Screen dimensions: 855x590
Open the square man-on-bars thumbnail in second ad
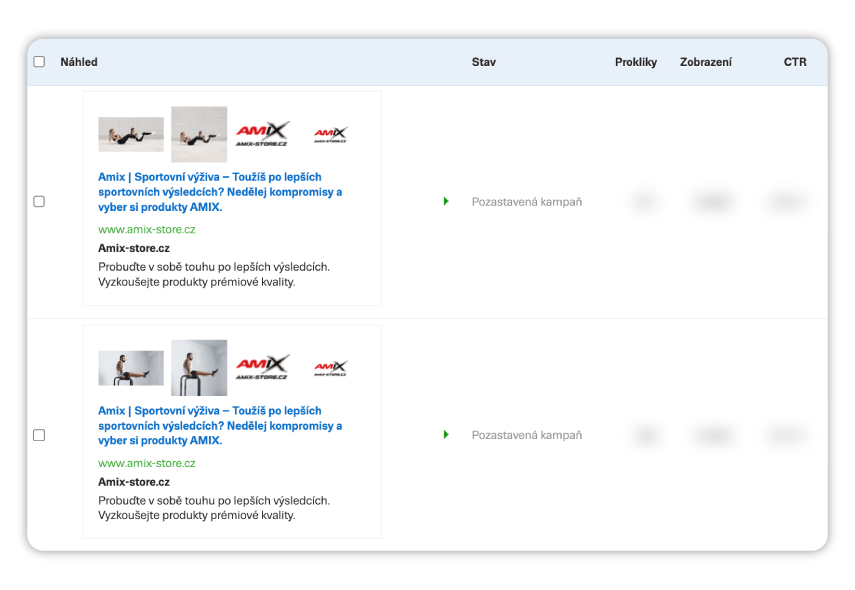pos(199,368)
